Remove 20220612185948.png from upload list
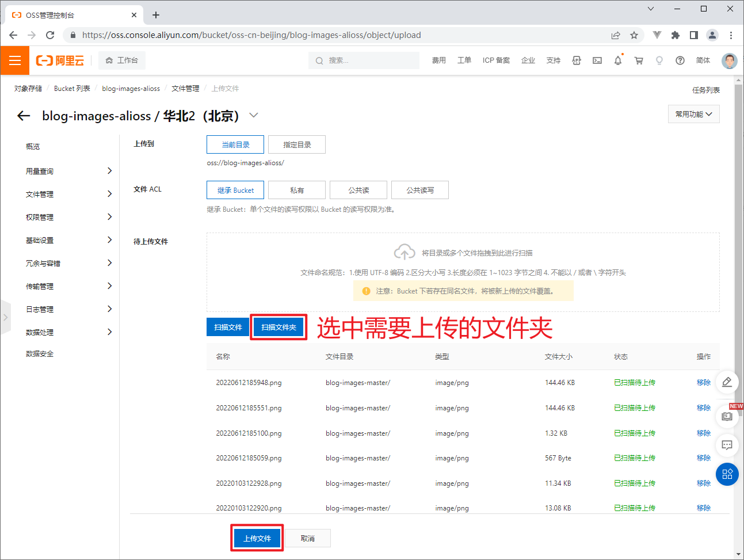Image resolution: width=744 pixels, height=560 pixels. coord(704,383)
